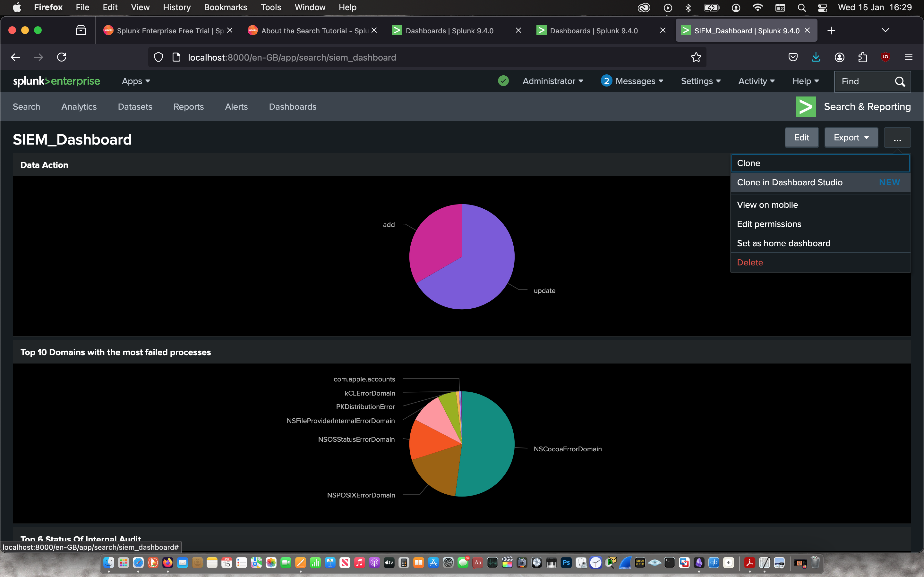Click the Find search magnifier icon
This screenshot has width=924, height=577.
click(x=900, y=81)
